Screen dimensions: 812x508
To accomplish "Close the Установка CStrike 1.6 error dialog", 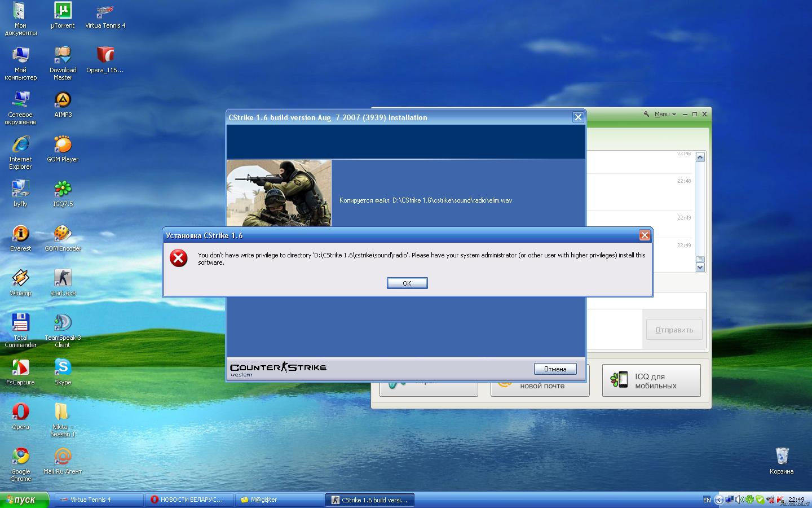I will [645, 235].
